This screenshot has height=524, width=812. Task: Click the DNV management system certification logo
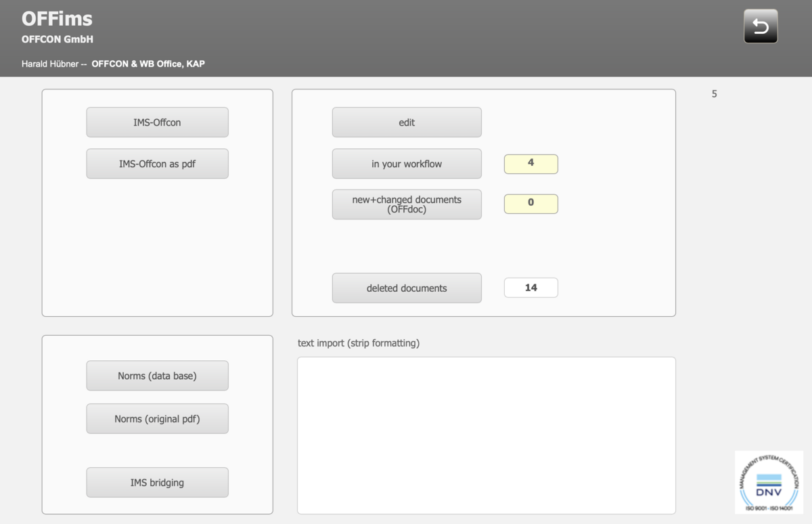pos(769,482)
